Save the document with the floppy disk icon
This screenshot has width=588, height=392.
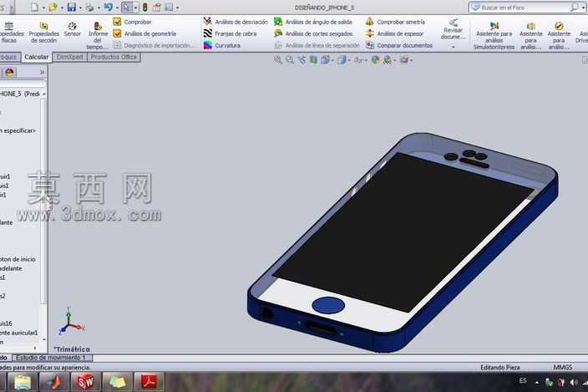(71, 7)
